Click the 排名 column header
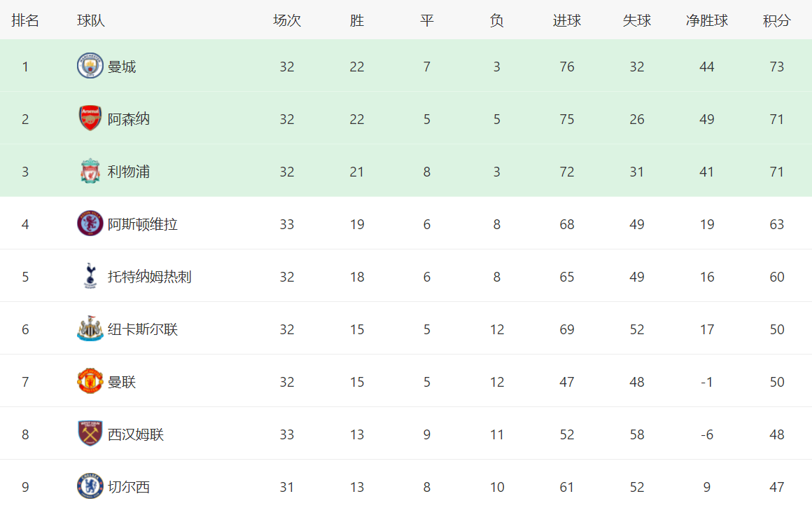 click(x=25, y=21)
